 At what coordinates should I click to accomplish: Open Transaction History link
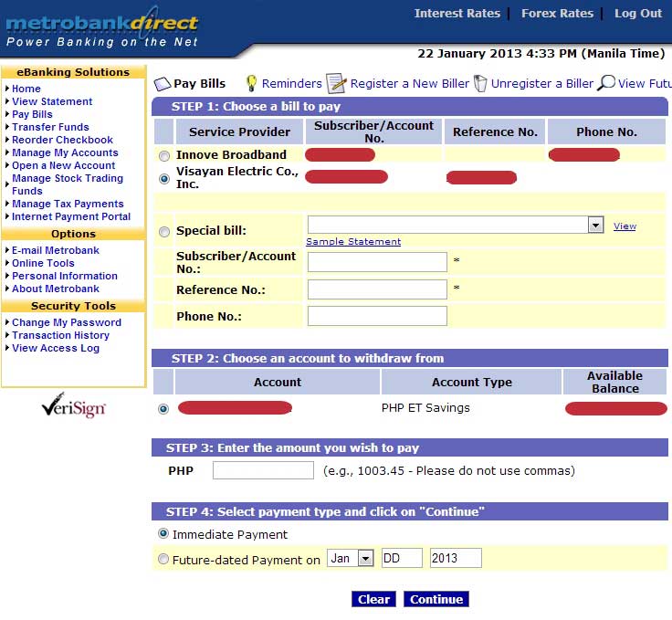pyautogui.click(x=60, y=335)
